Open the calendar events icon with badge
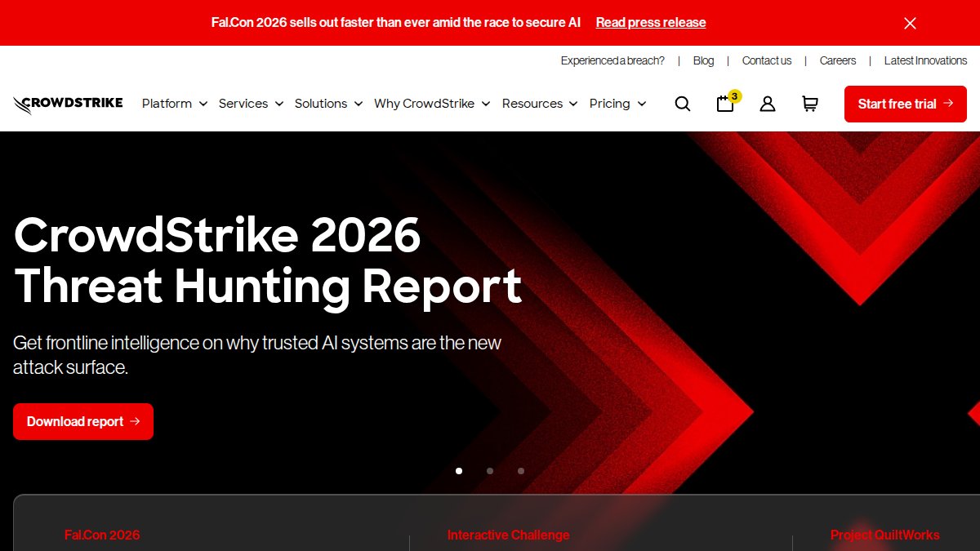 click(726, 103)
